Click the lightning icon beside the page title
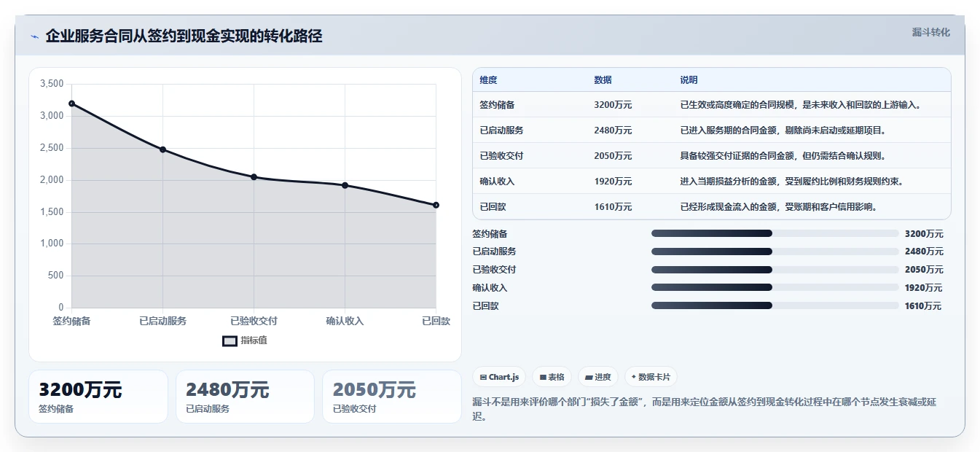Image resolution: width=980 pixels, height=452 pixels. 35,36
